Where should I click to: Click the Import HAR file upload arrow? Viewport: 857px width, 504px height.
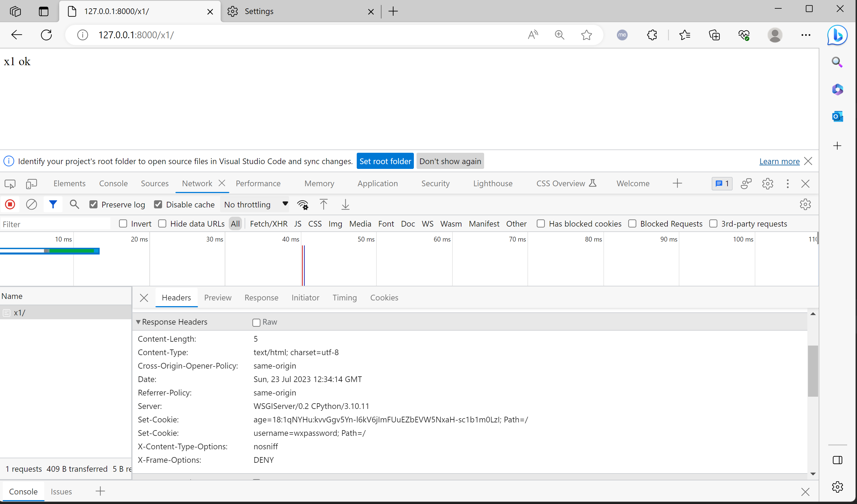(324, 204)
